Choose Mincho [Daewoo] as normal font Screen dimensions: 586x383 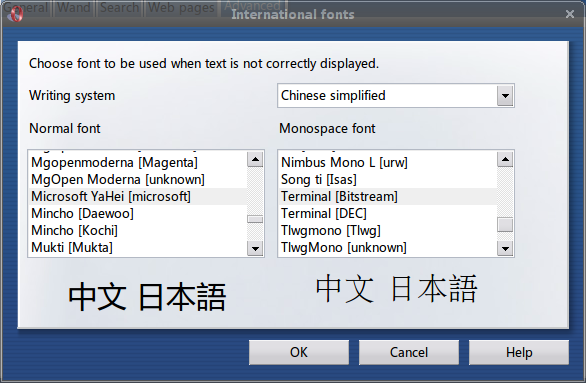(138, 213)
